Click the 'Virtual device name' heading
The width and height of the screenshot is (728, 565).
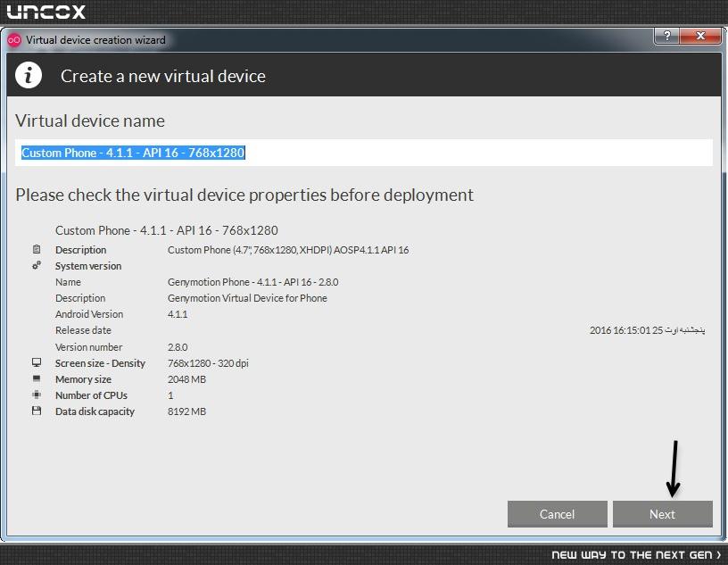pyautogui.click(x=90, y=120)
